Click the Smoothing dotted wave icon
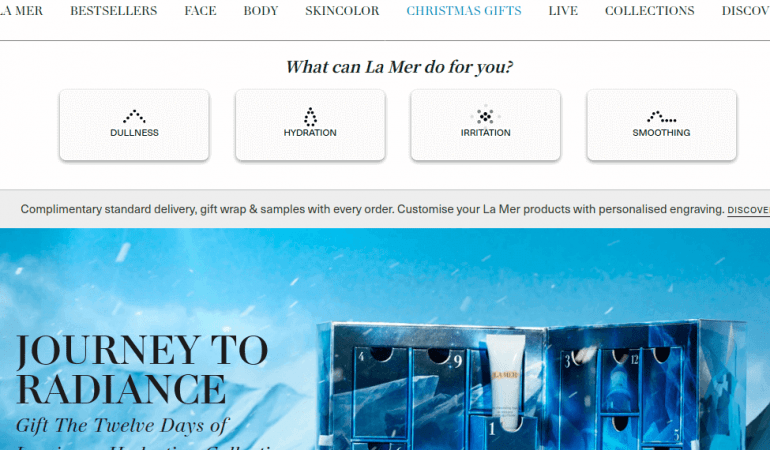Screen dimensions: 770x450 [661, 117]
